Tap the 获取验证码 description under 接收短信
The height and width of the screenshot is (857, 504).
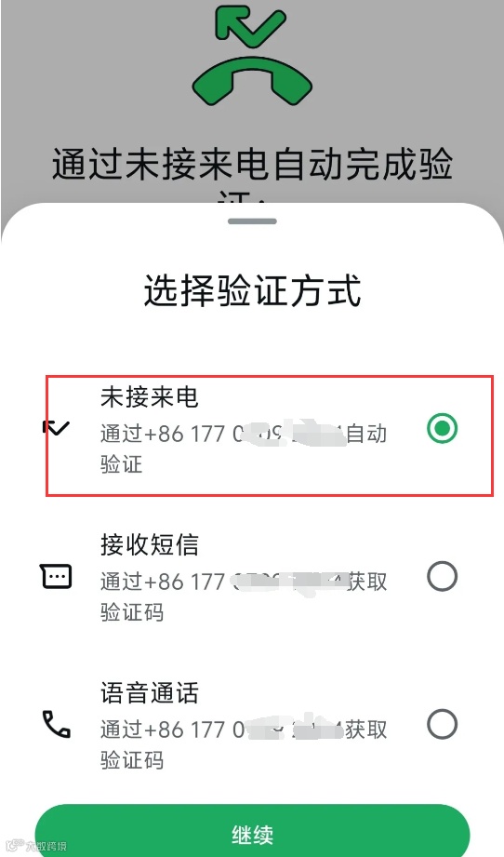(244, 596)
